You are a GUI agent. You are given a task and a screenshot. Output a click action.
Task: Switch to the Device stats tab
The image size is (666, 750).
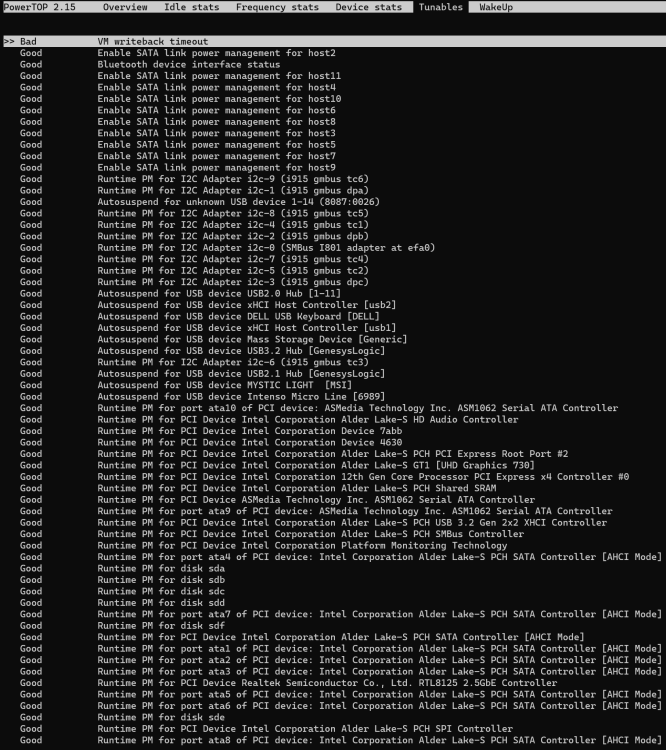[368, 7]
